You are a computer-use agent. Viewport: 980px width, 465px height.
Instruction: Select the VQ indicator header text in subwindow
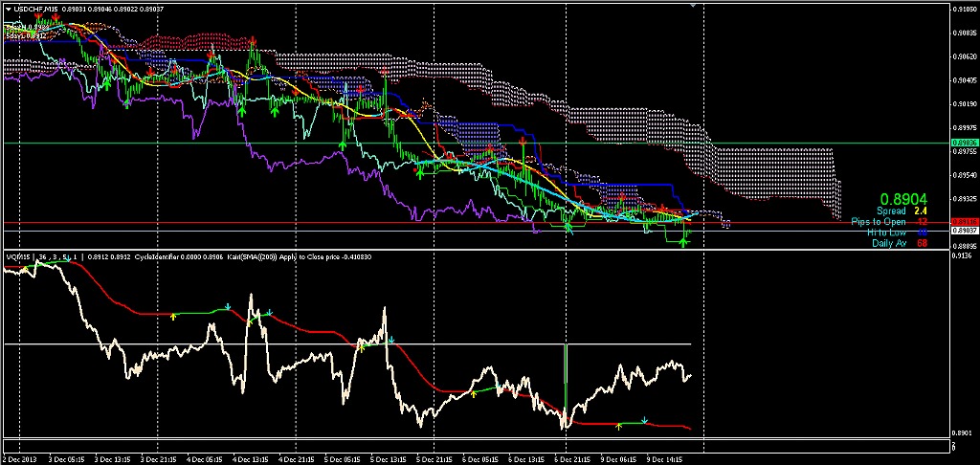click(189, 256)
